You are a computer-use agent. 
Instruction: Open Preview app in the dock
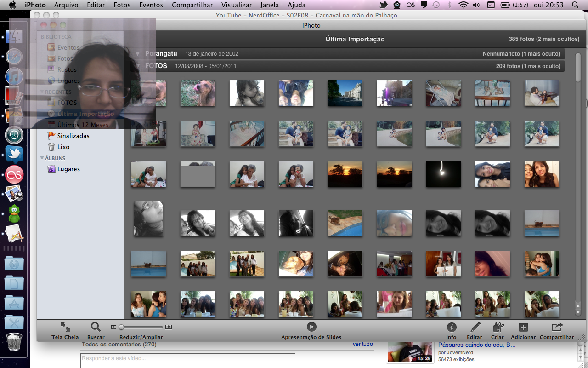[14, 194]
